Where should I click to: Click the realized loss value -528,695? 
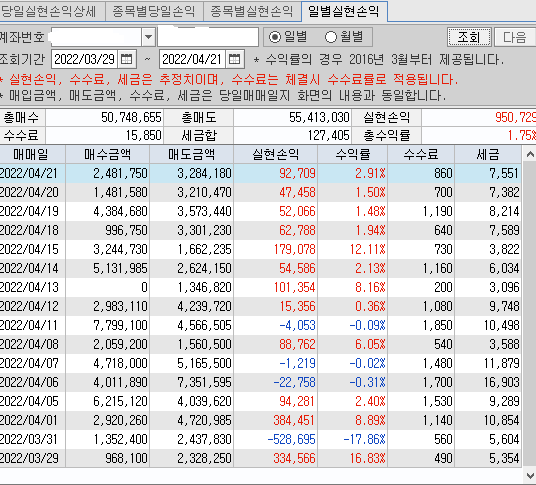[291, 439]
